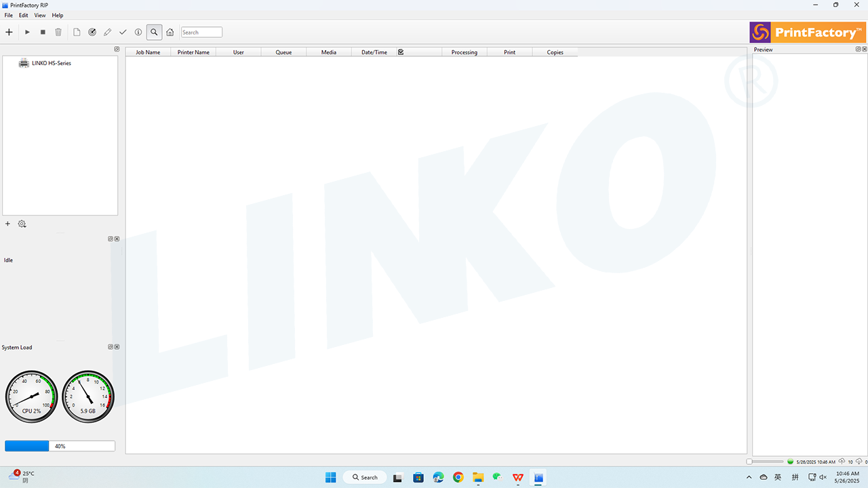Open the Help menu
The image size is (868, 488).
click(x=58, y=15)
